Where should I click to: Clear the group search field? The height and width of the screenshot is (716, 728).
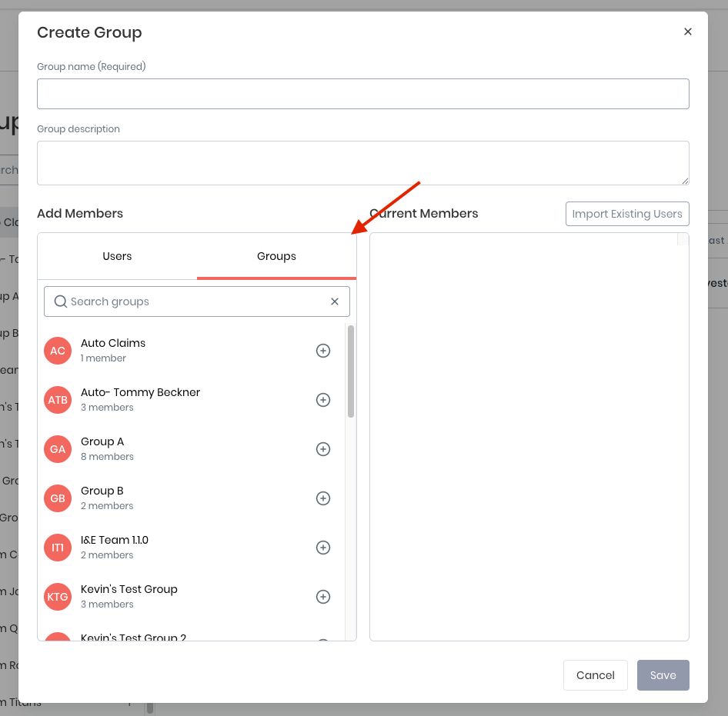click(x=335, y=301)
